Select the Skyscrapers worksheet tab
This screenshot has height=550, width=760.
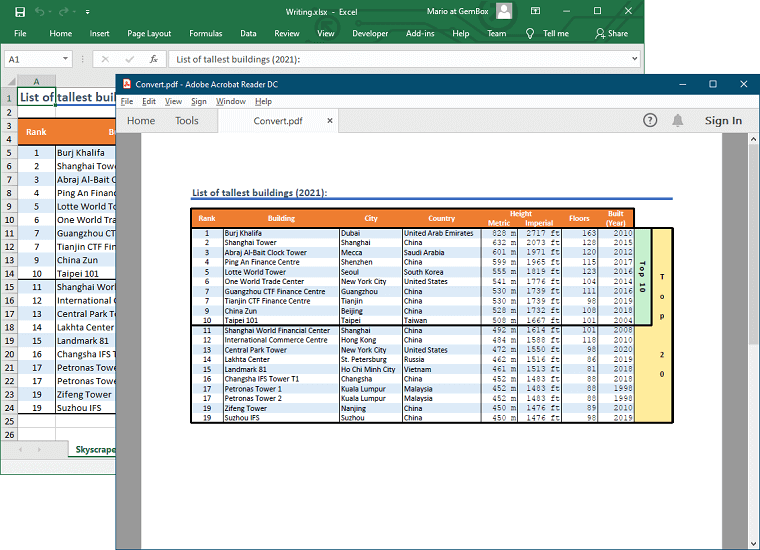95,450
